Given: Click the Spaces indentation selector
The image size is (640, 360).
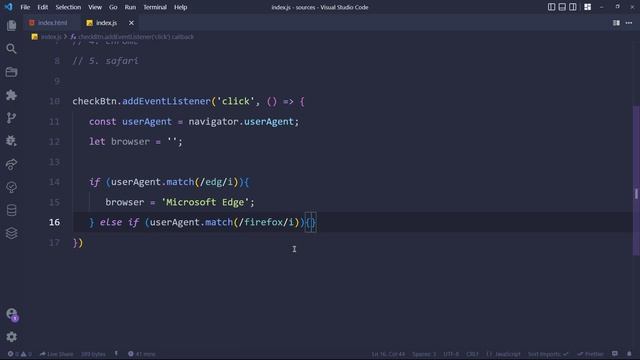Looking at the screenshot, I should 424,354.
